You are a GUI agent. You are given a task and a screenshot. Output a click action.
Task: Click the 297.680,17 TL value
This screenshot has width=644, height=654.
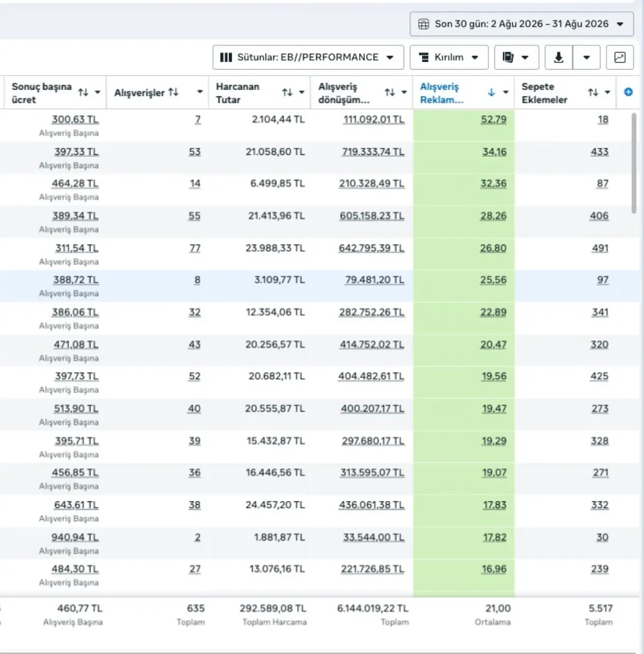373,441
